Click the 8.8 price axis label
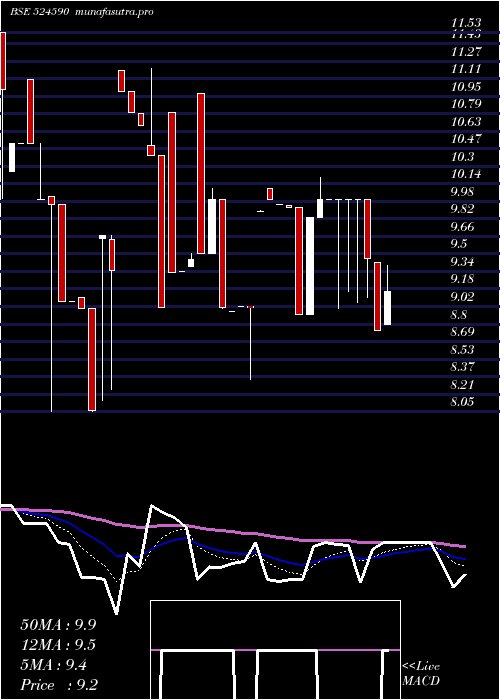Screen dimensions: 500x700 [459, 315]
